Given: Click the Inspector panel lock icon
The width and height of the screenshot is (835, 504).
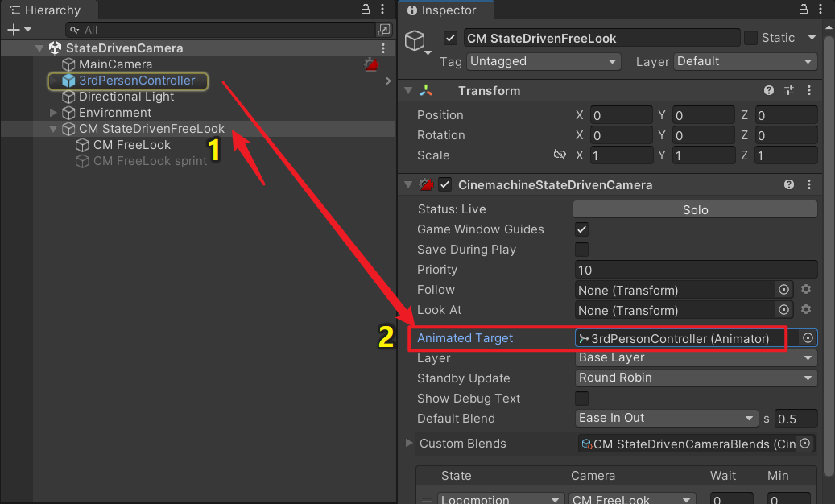Looking at the screenshot, I should point(804,9).
